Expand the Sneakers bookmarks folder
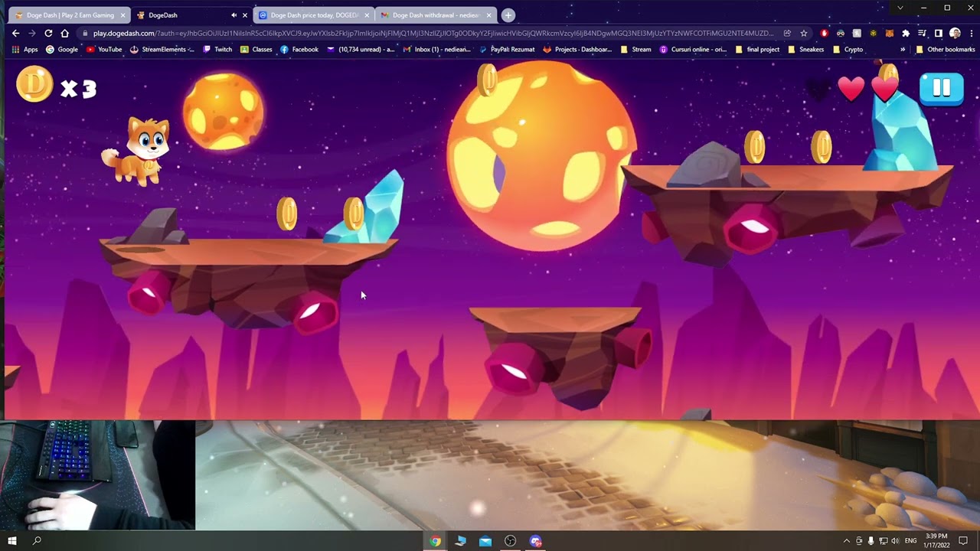This screenshot has width=980, height=551. pyautogui.click(x=806, y=49)
